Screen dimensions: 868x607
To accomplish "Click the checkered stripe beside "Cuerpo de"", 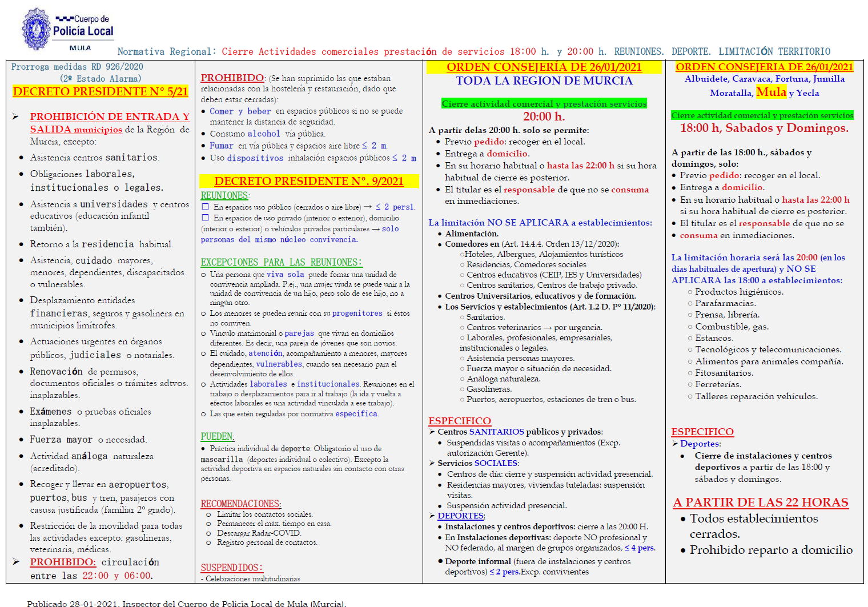I will 64,19.
